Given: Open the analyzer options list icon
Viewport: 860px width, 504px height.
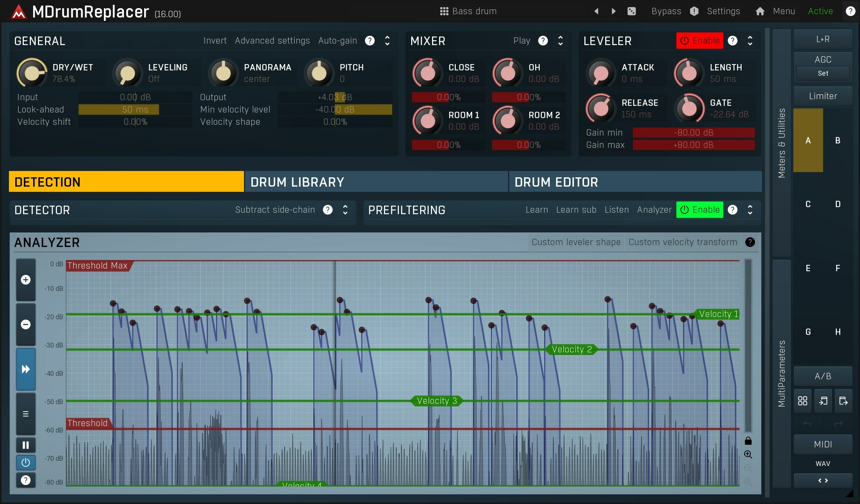Looking at the screenshot, I should pyautogui.click(x=26, y=414).
